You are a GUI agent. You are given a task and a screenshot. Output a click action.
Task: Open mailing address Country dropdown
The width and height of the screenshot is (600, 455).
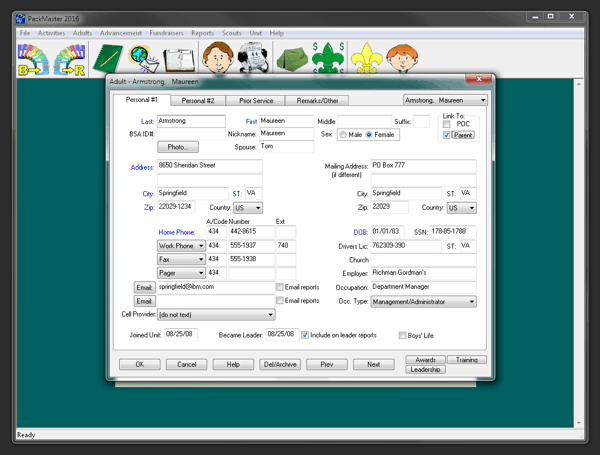(x=461, y=208)
